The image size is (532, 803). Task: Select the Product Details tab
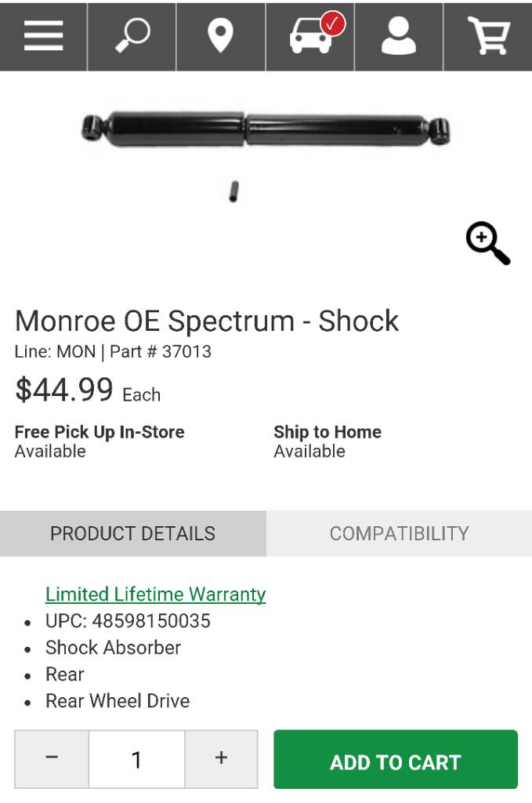[x=133, y=533]
